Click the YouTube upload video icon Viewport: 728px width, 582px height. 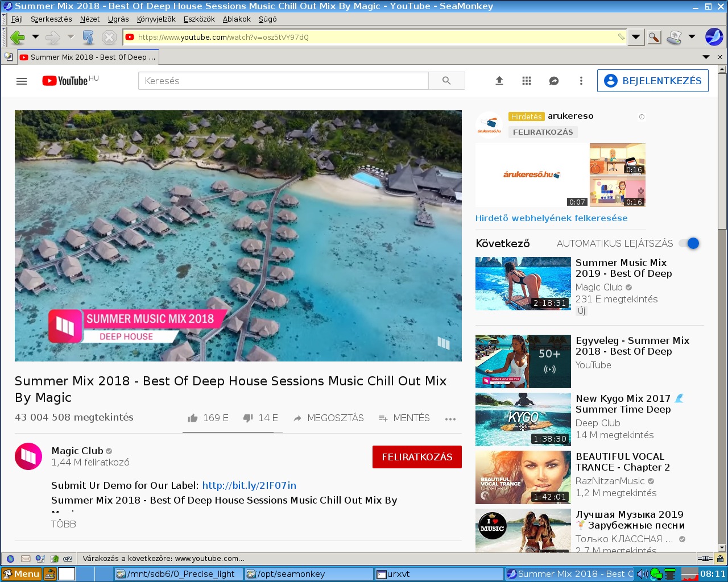[x=499, y=81]
